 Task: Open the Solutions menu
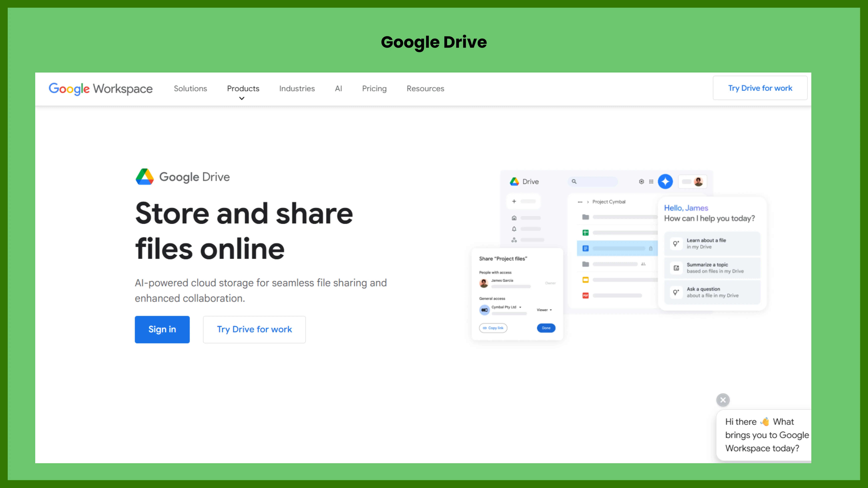click(190, 89)
